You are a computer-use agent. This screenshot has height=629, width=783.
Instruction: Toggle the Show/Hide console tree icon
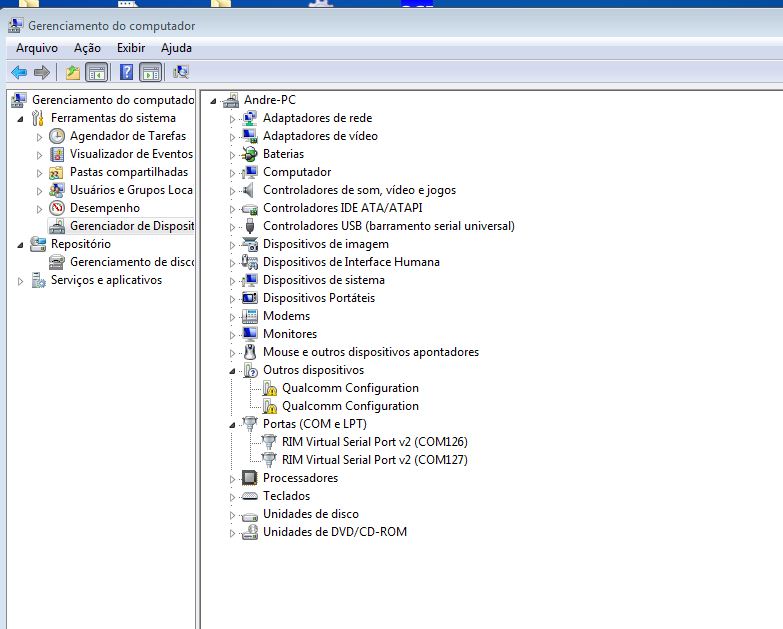(x=97, y=73)
